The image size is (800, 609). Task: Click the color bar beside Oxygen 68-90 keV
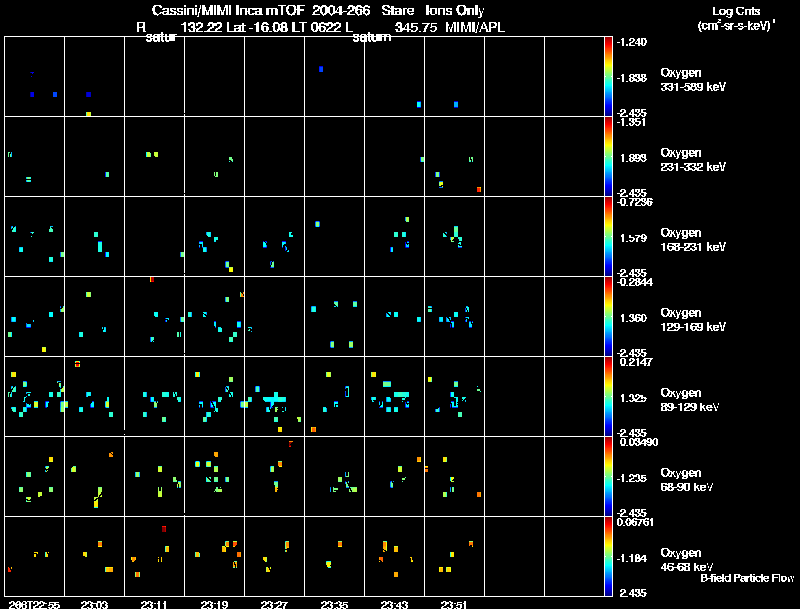608,476
